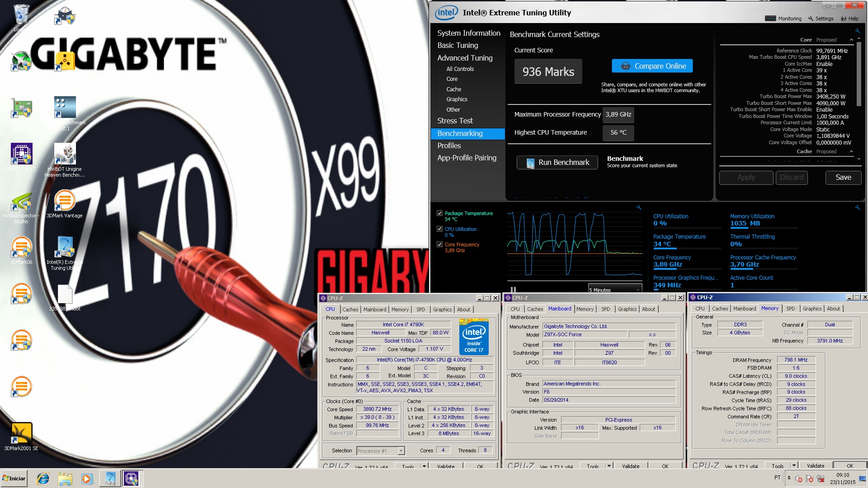
Task: Open System Information in XTU sidebar
Action: click(x=469, y=33)
